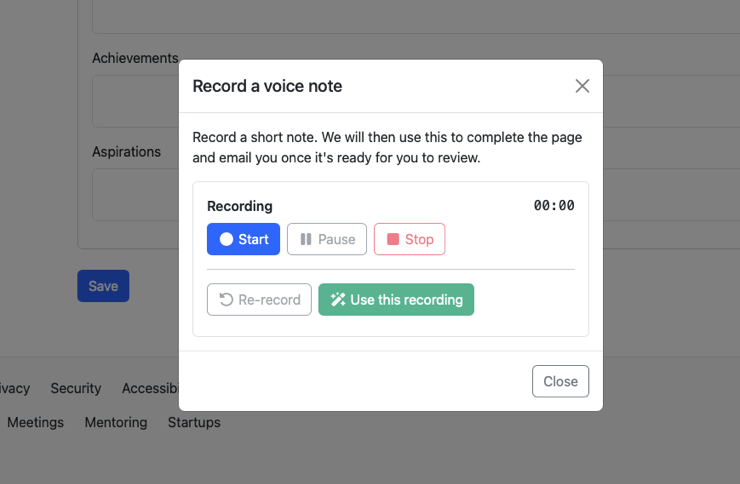Open the Privacy footer link
The image size is (740, 484).
[14, 388]
